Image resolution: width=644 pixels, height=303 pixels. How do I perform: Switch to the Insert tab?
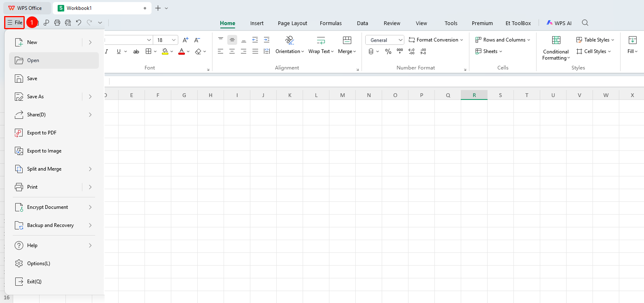[257, 23]
